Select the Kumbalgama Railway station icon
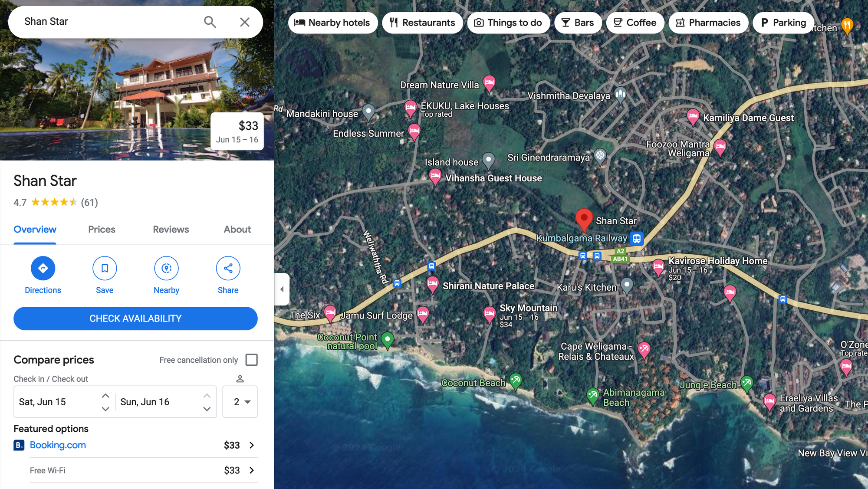 [x=637, y=238]
